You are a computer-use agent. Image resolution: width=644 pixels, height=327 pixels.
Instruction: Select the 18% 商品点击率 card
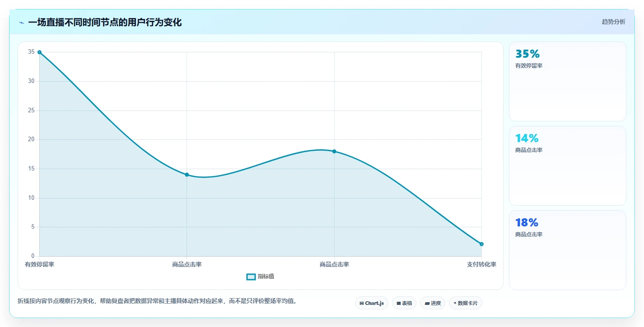568,250
